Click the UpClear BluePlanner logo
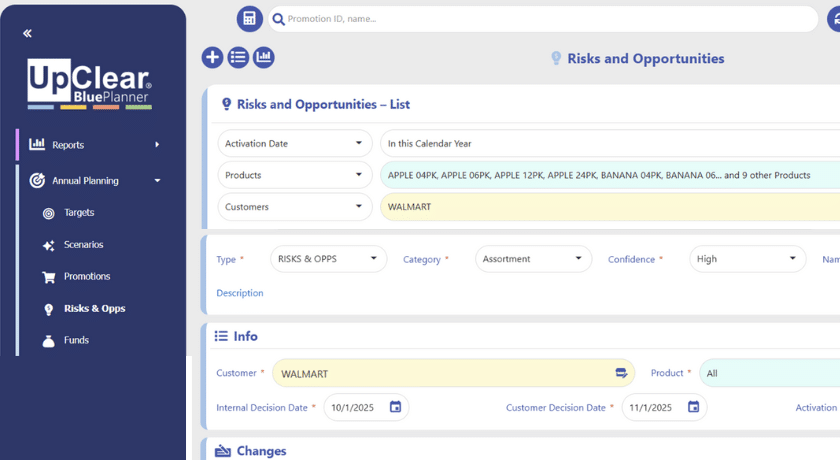840x460 pixels. click(90, 84)
